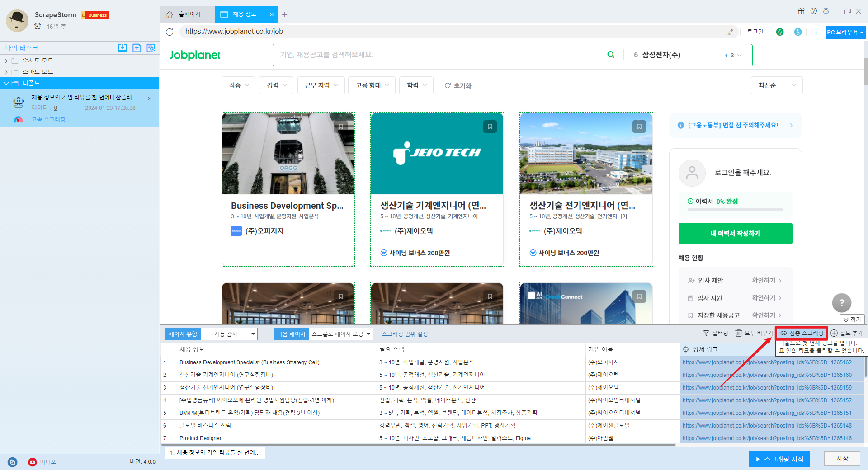This screenshot has width=868, height=470.
Task: Open help via the title bar question icon
Action: click(814, 11)
